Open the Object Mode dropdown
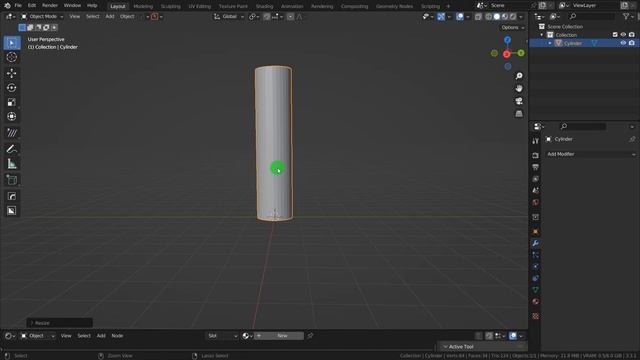This screenshot has width=640, height=360. click(42, 17)
